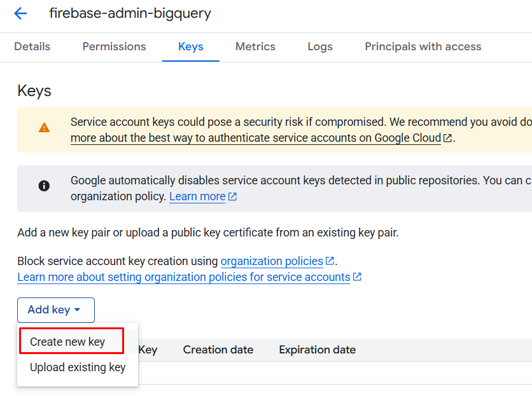Click external-link icon after organization policies
Image resolution: width=532 pixels, height=396 pixels.
coord(330,261)
